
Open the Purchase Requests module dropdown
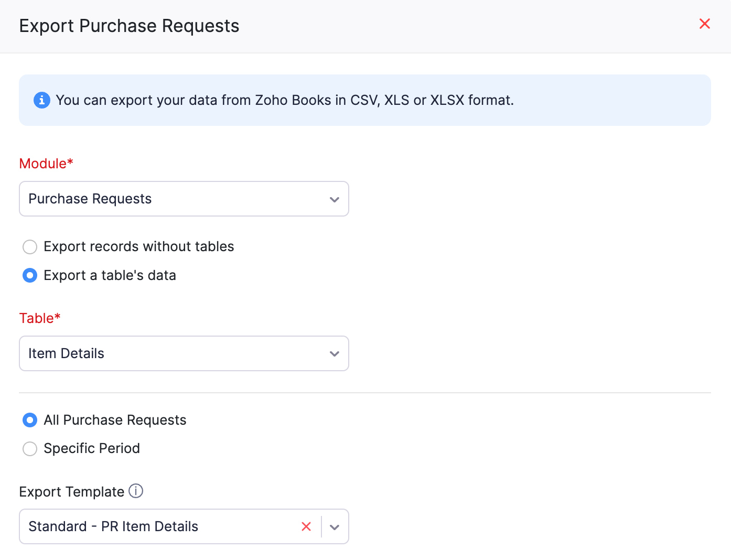point(184,199)
